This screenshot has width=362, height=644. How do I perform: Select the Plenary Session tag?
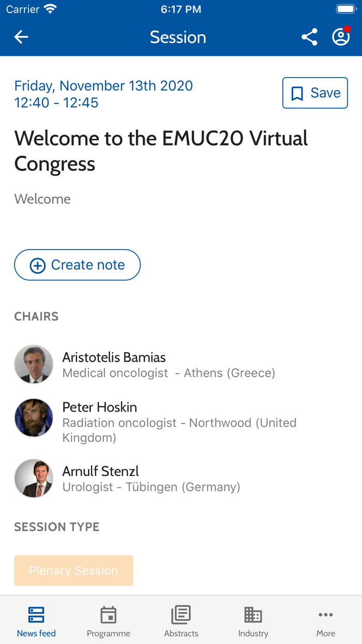[x=73, y=570]
